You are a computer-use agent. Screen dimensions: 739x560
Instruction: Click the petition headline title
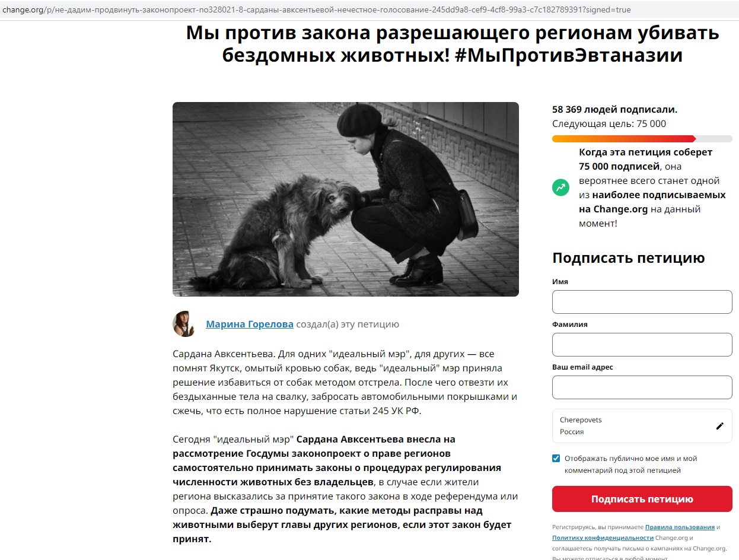pyautogui.click(x=452, y=44)
